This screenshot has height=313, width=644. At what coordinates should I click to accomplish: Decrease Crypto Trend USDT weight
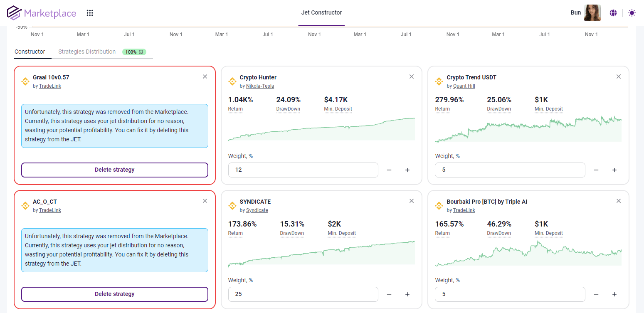click(x=596, y=170)
